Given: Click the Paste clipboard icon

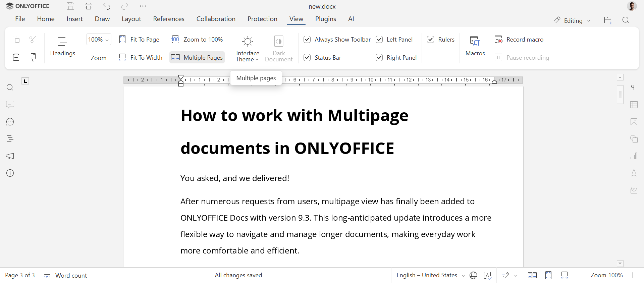Looking at the screenshot, I should coord(16,57).
